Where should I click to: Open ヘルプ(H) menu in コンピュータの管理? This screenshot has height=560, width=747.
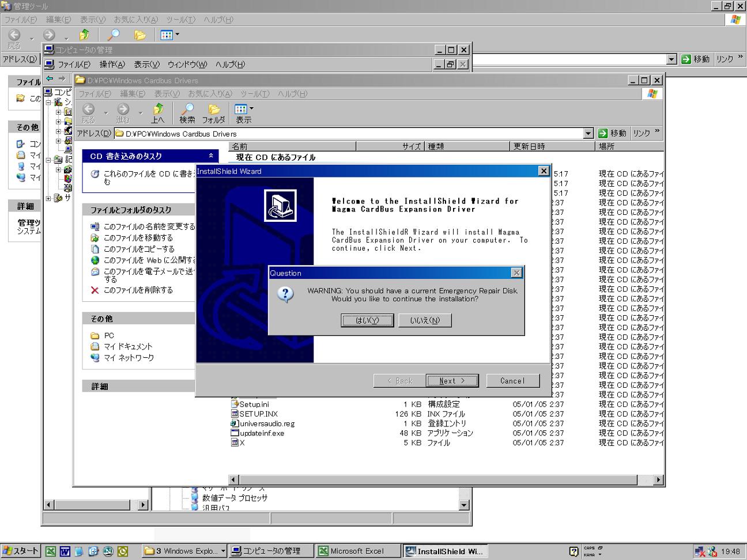tap(230, 65)
